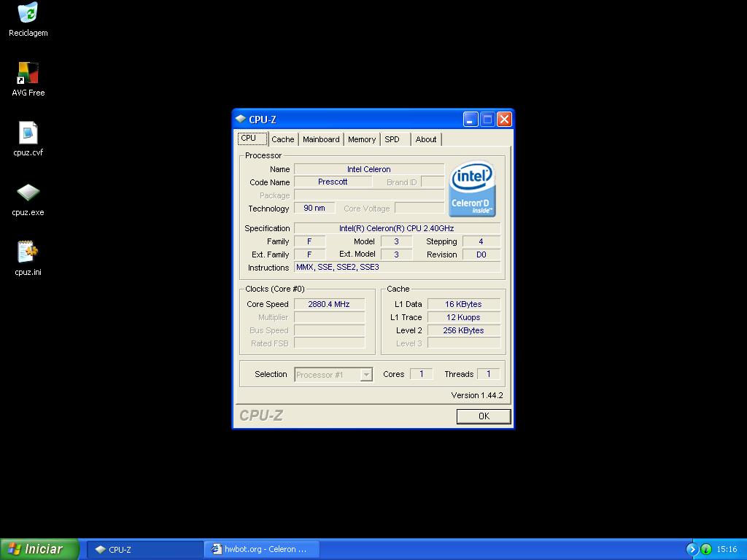Click the empty Brand ID field
Screen dimensions: 747x560
coord(433,182)
